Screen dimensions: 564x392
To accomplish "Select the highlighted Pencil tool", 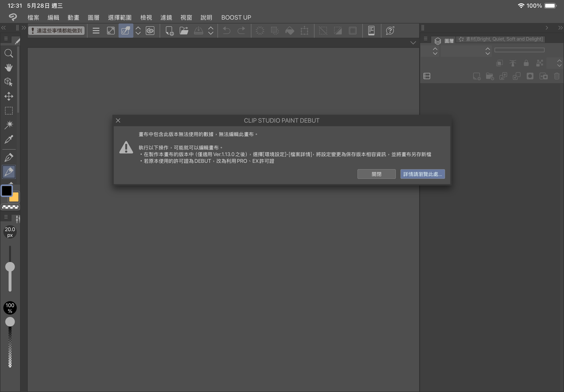I will point(9,172).
